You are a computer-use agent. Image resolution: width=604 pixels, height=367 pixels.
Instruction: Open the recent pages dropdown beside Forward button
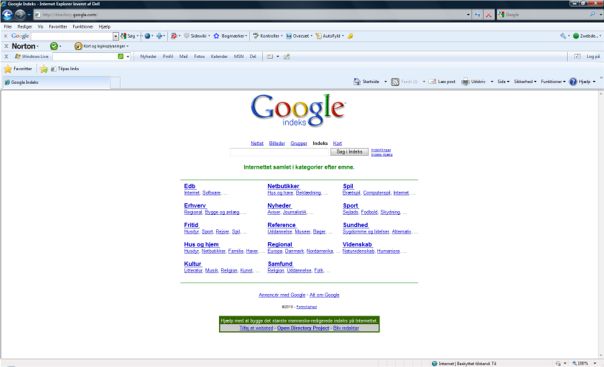(29, 15)
